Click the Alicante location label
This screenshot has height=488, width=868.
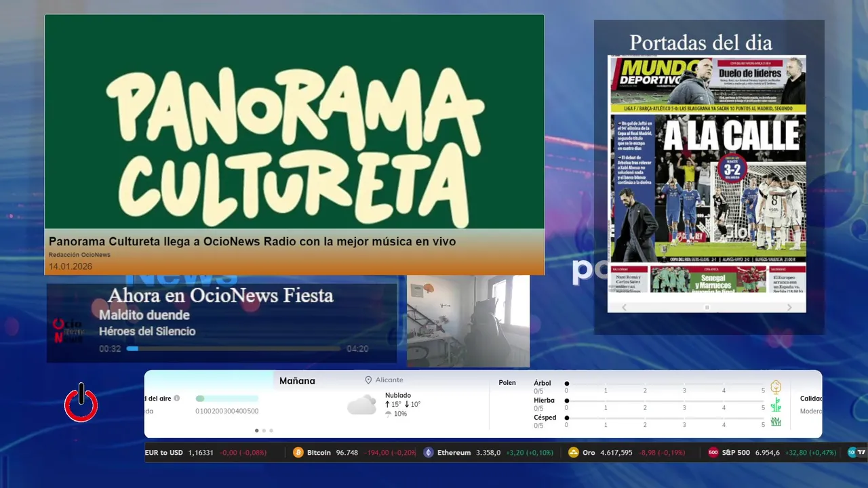pos(389,380)
